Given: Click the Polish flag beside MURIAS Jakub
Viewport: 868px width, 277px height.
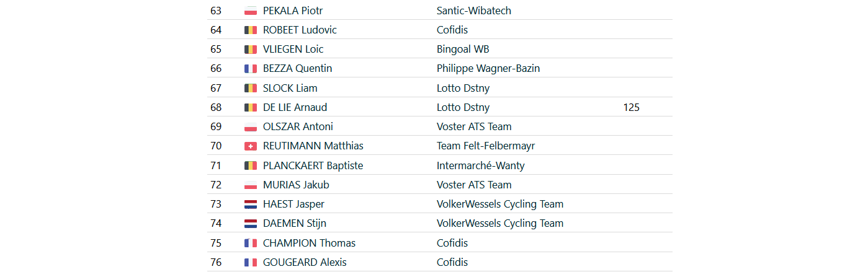Looking at the screenshot, I should (251, 185).
